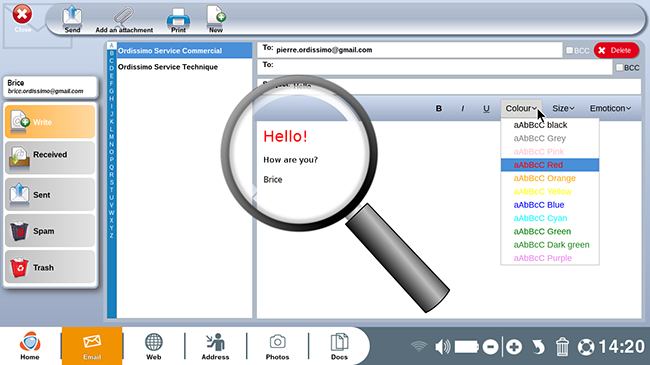
Task: Tick the BCC checkbox on the second recipient
Action: 619,67
